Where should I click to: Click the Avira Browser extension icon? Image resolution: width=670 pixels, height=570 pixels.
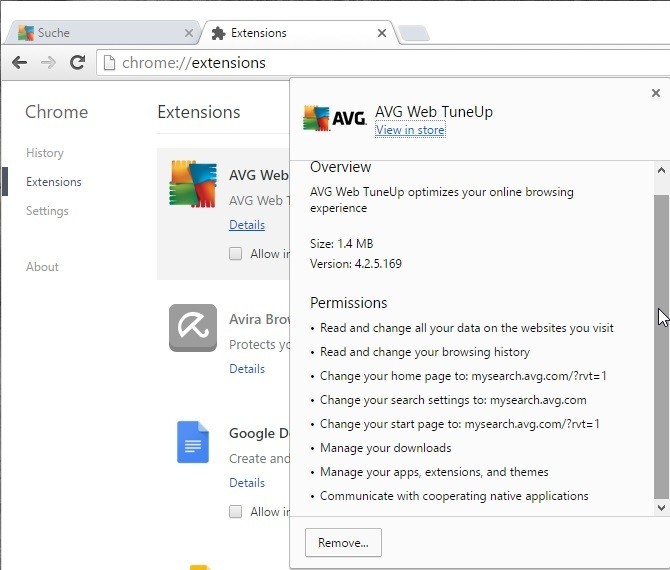(193, 328)
